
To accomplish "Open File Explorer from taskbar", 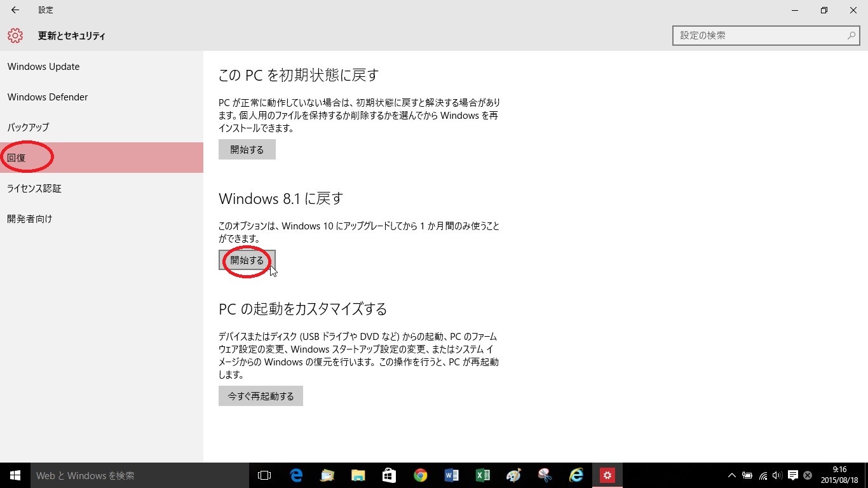I will coord(358,475).
